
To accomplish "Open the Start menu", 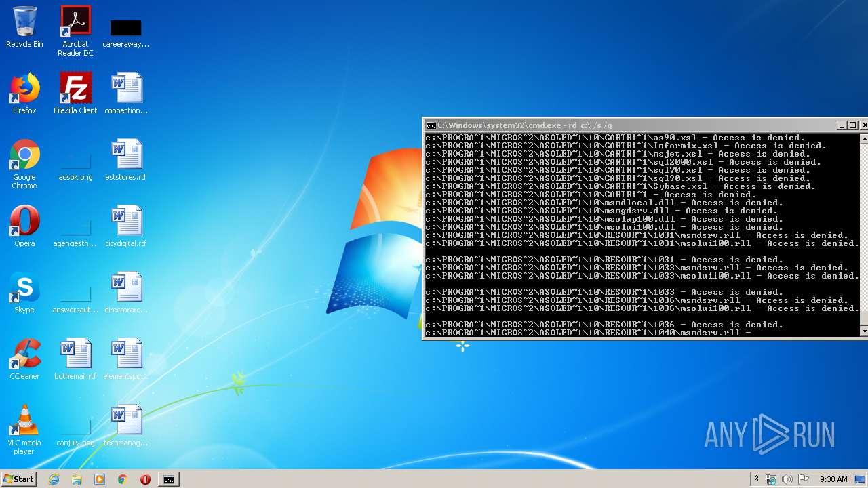I will [x=19, y=479].
